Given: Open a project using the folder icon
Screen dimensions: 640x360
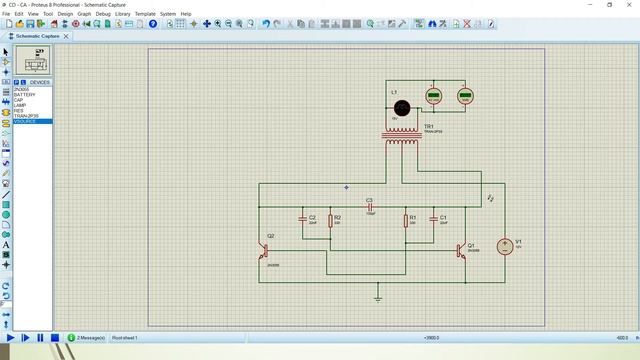Looking at the screenshot, I should pos(20,24).
